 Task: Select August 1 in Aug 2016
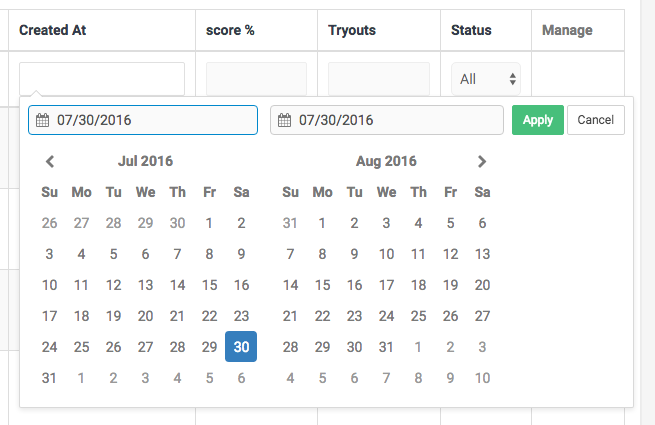[322, 223]
